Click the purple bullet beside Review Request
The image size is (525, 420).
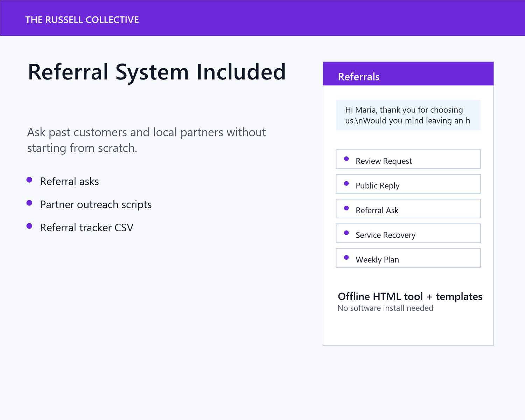pos(346,159)
